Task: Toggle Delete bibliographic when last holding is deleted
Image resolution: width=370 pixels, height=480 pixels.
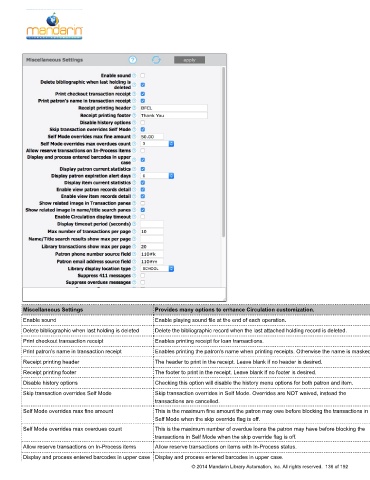Action: pos(143,85)
